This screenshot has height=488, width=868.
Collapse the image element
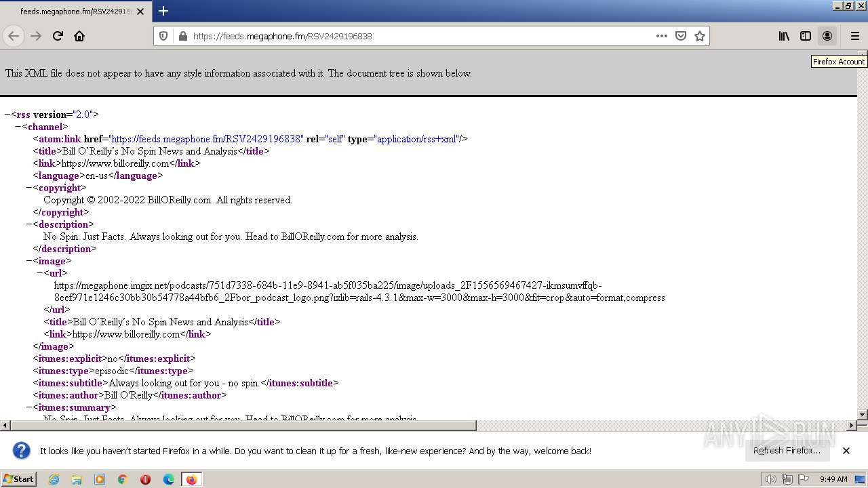tap(29, 261)
